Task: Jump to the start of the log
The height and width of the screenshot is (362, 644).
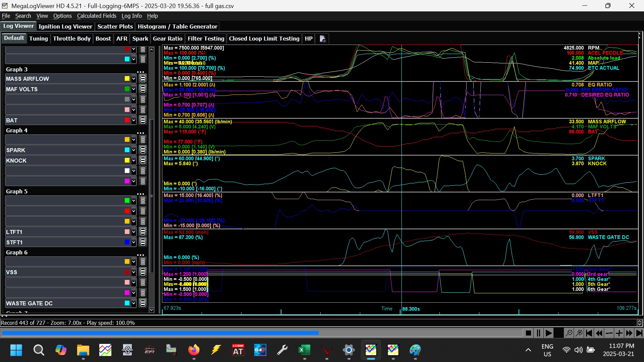Action: (x=589, y=333)
